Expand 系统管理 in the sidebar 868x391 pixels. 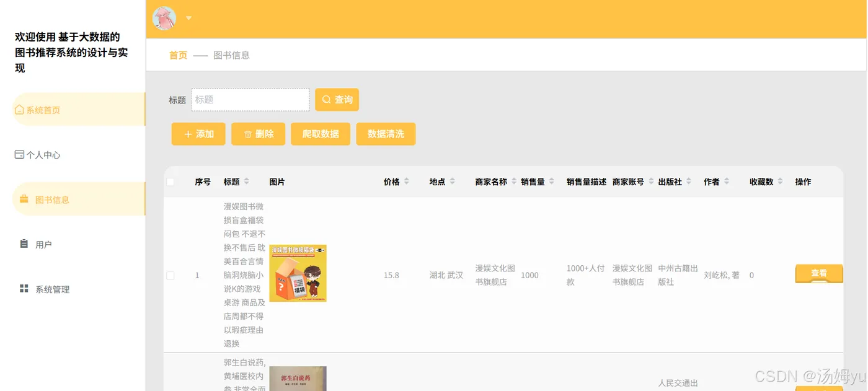point(79,289)
